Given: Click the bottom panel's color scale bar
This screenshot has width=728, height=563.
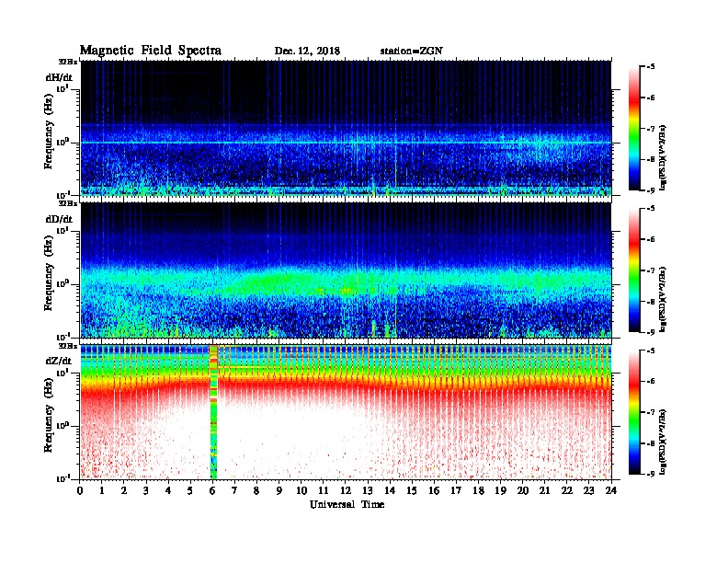Looking at the screenshot, I should tap(634, 412).
